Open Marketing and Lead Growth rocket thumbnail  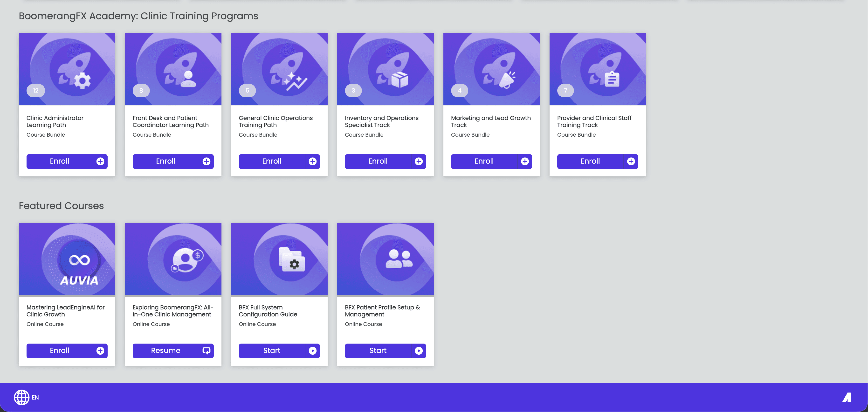click(491, 69)
